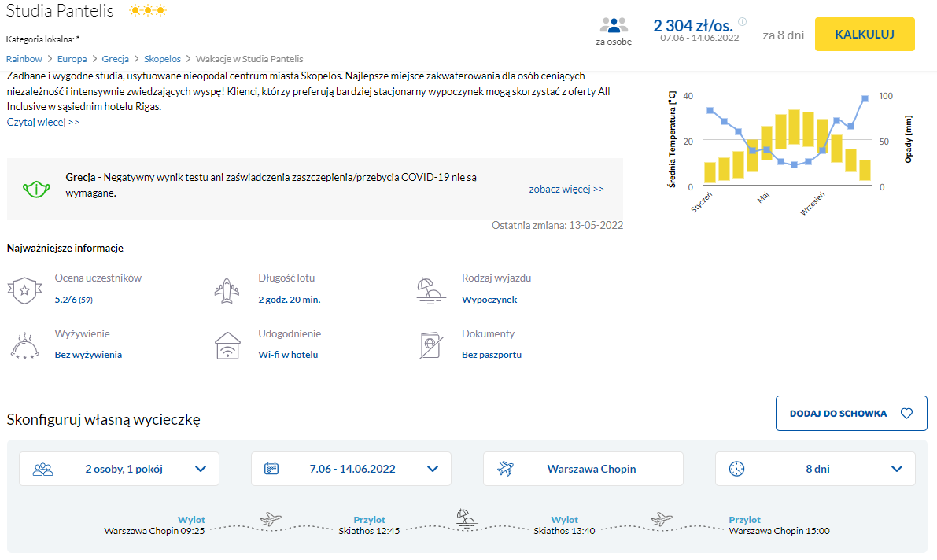Screen dimensions: 937x560
Task: Click the meal cloche Wyżywienie icon
Action: tap(24, 345)
